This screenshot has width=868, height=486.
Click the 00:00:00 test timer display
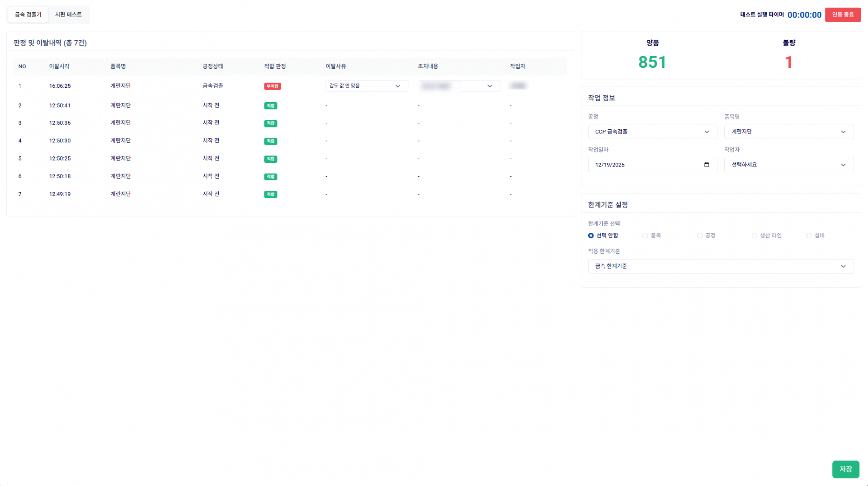click(804, 14)
